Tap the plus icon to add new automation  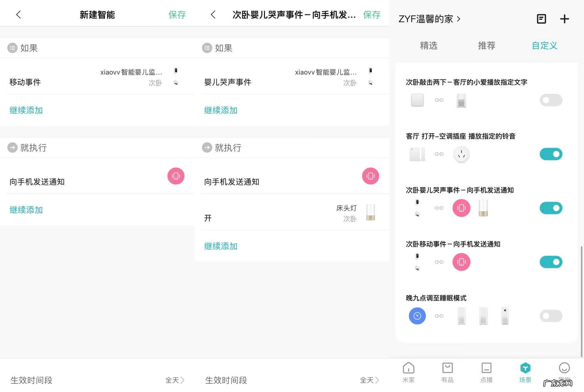click(x=565, y=19)
